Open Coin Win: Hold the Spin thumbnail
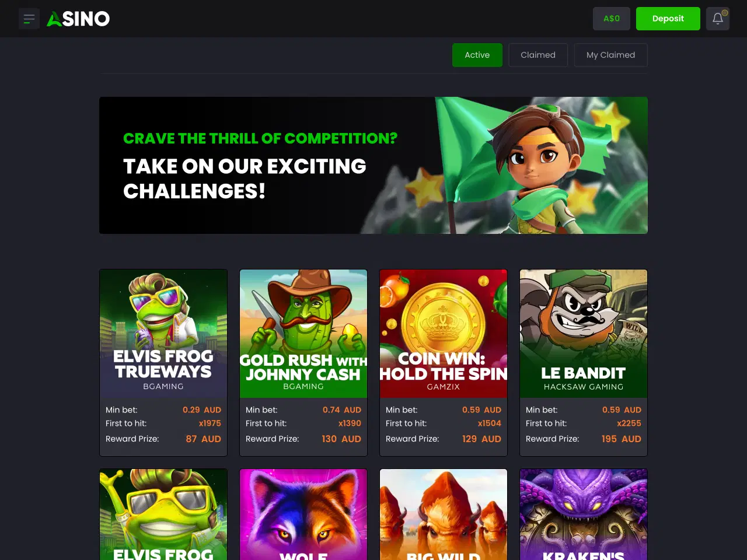The image size is (747, 560). click(444, 334)
